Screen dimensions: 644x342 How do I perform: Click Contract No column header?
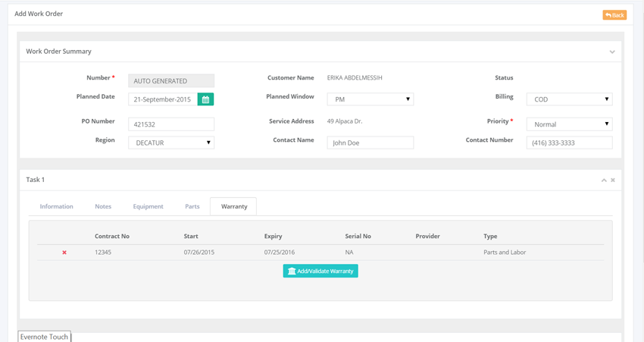[x=111, y=237]
